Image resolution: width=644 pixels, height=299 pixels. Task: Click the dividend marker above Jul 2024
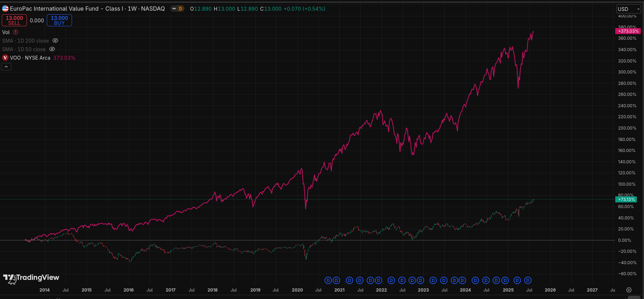(486, 281)
